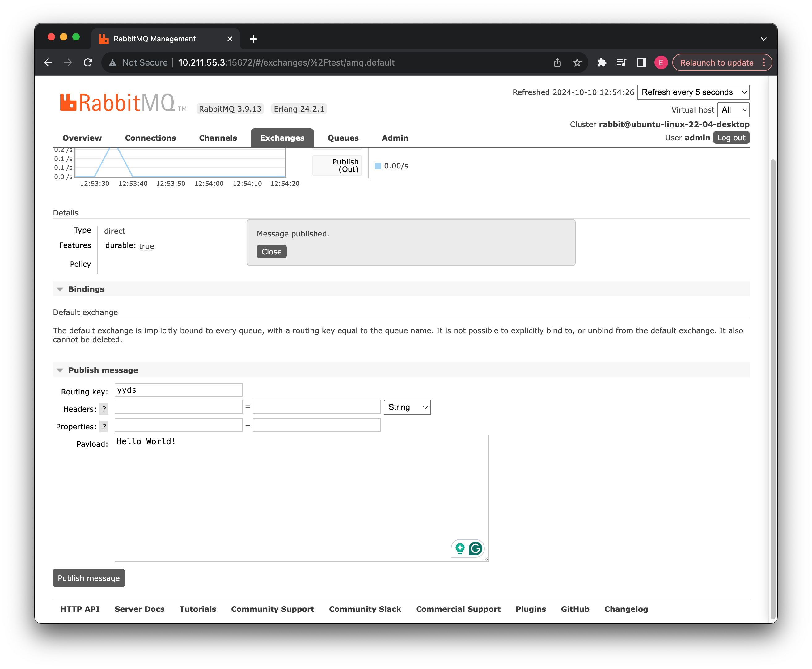Open the header type String dropdown

coord(407,407)
